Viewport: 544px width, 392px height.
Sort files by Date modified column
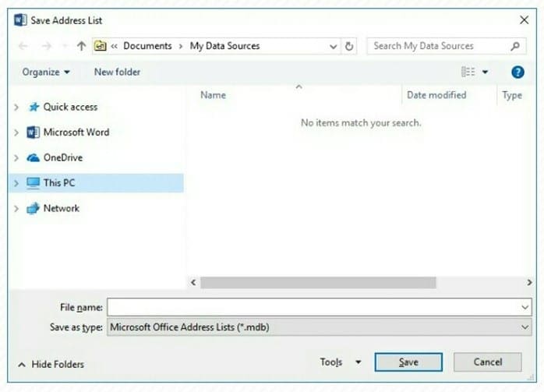tap(436, 95)
